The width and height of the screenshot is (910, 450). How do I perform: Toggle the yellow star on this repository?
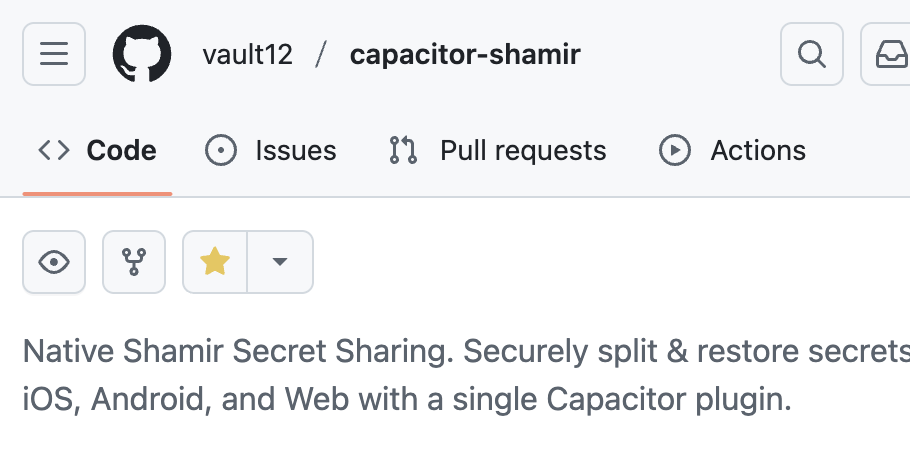pyautogui.click(x=215, y=262)
